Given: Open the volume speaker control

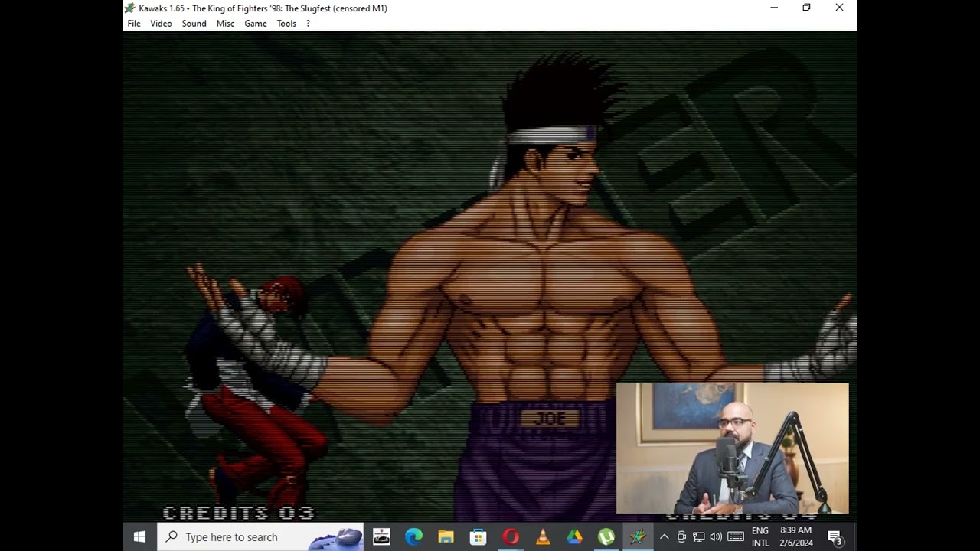Looking at the screenshot, I should tap(716, 537).
